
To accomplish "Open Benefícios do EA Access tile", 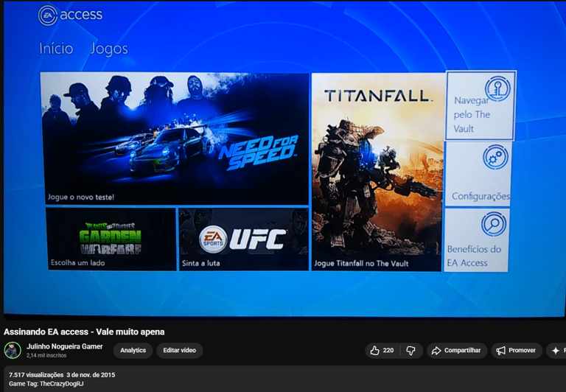I will click(477, 240).
